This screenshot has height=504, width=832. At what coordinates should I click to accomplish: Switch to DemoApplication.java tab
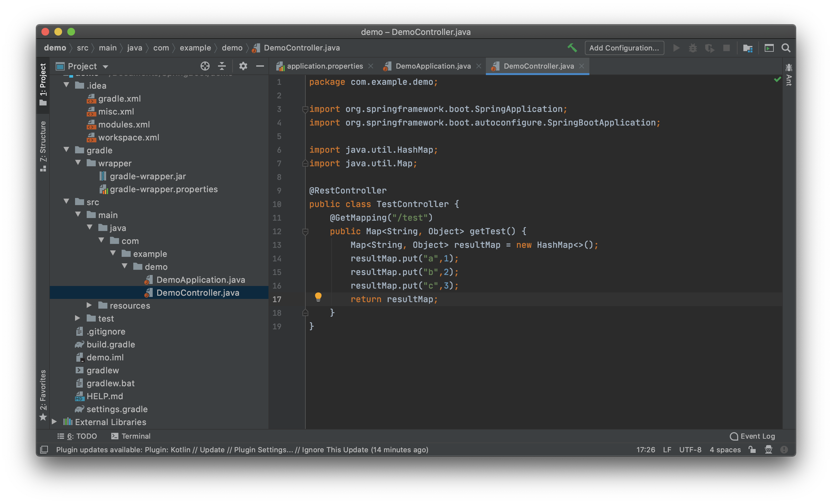coord(432,66)
